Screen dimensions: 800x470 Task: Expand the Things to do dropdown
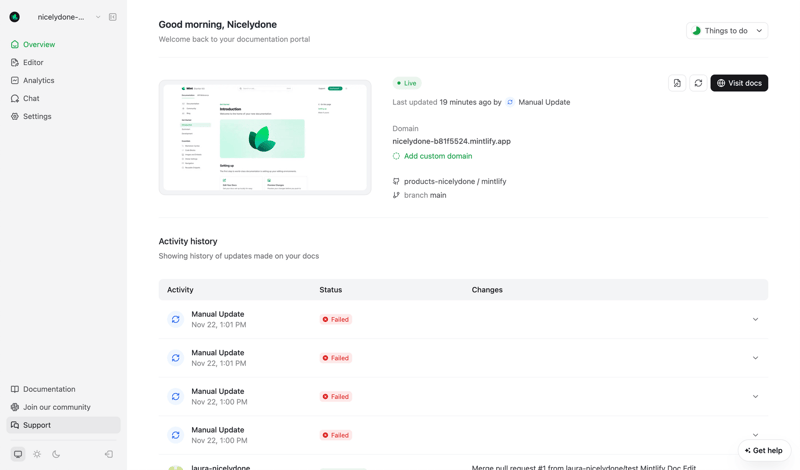click(727, 31)
